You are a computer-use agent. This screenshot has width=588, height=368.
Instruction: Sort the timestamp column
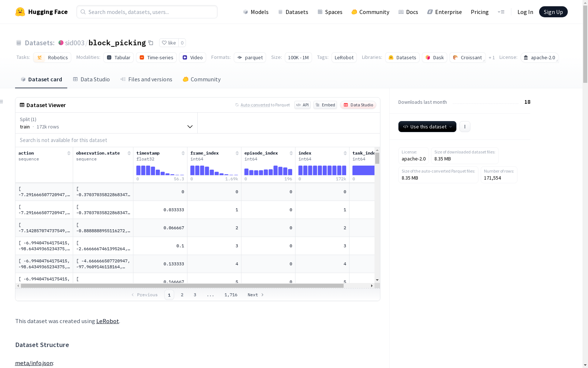pyautogui.click(x=183, y=153)
